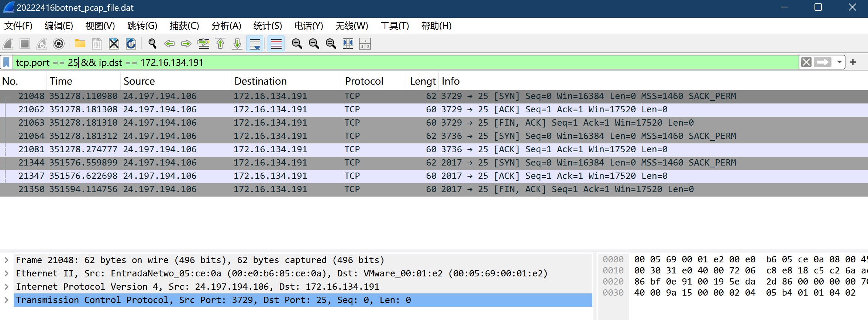Add a filter button with plus icon
The image size is (868, 320).
(853, 62)
